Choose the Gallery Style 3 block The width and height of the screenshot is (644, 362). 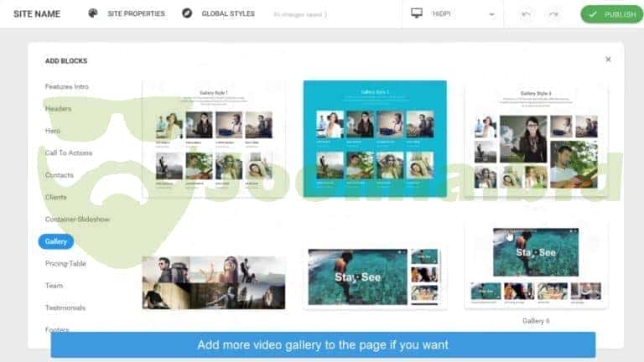[536, 139]
